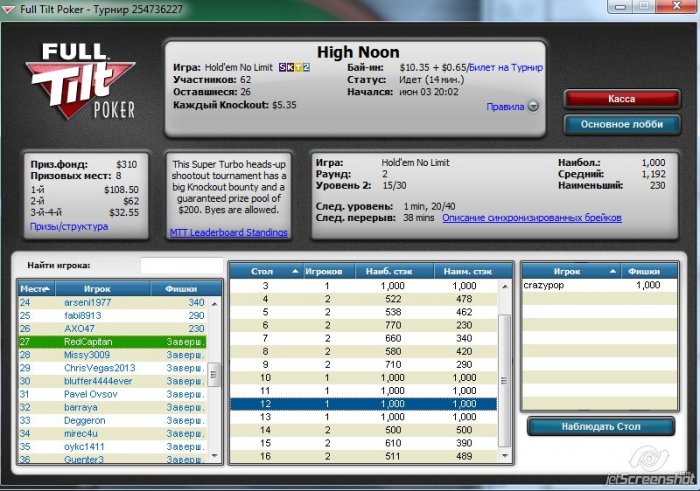
Task: Close the Full Tilt Poker window
Action: coord(677,6)
